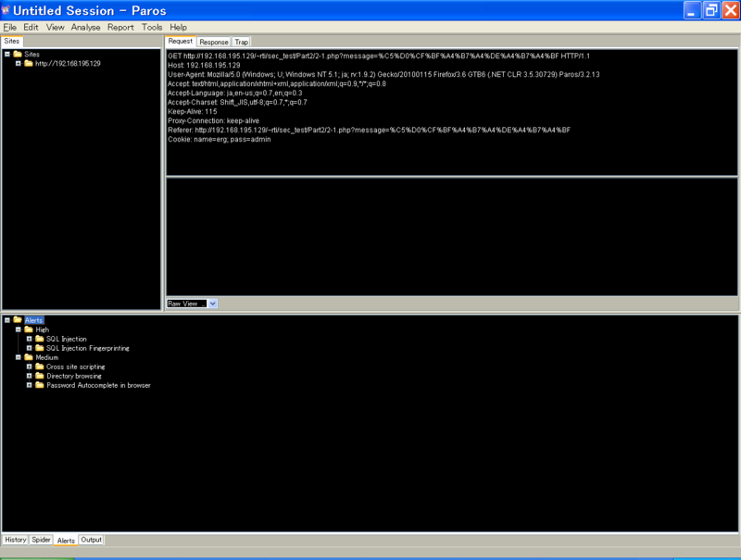This screenshot has height=560, width=741.
Task: Open the Report menu
Action: (120, 28)
